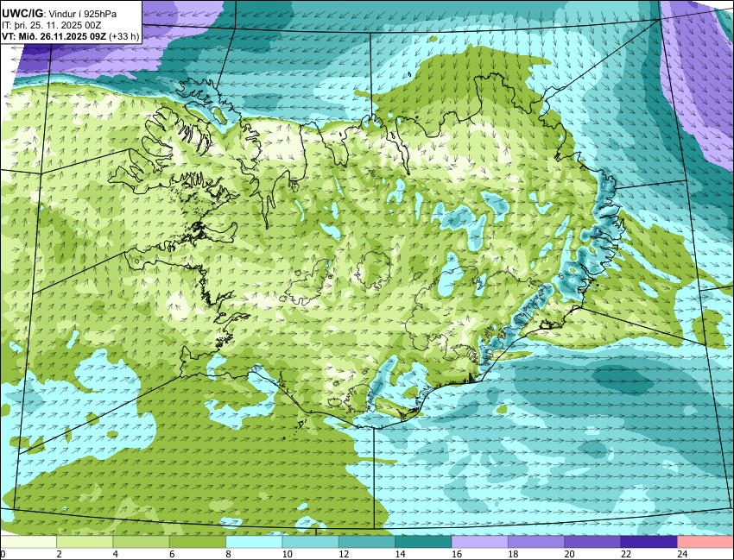Click the lavender 16–18 legend swatch
This screenshot has width=734, height=560.
tap(480, 542)
